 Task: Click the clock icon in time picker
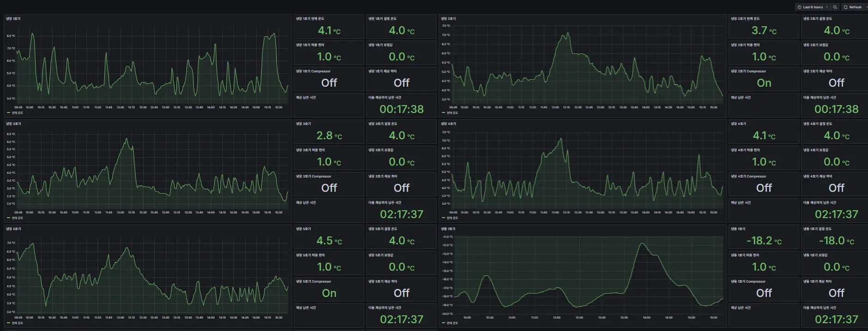click(x=800, y=7)
